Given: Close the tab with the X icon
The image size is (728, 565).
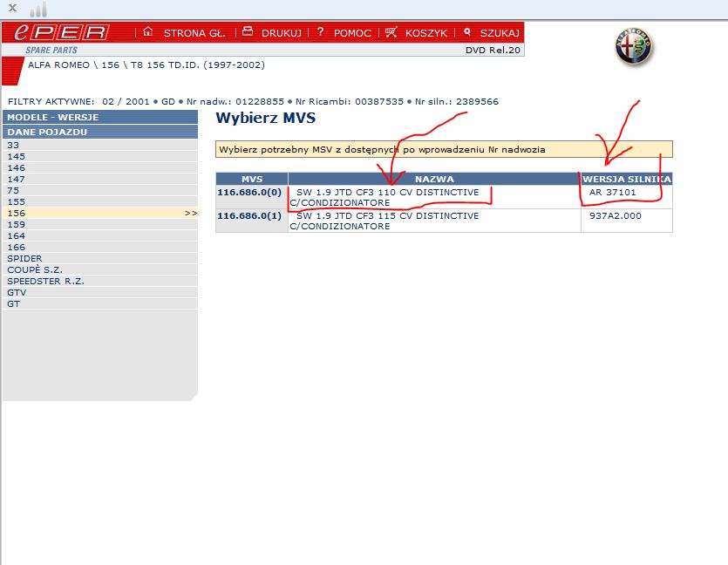Looking at the screenshot, I should (x=12, y=8).
